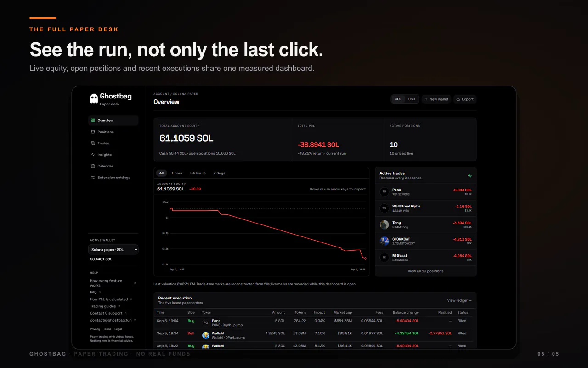588x368 pixels.
Task: Open Trades from the sidebar
Action: point(113,144)
